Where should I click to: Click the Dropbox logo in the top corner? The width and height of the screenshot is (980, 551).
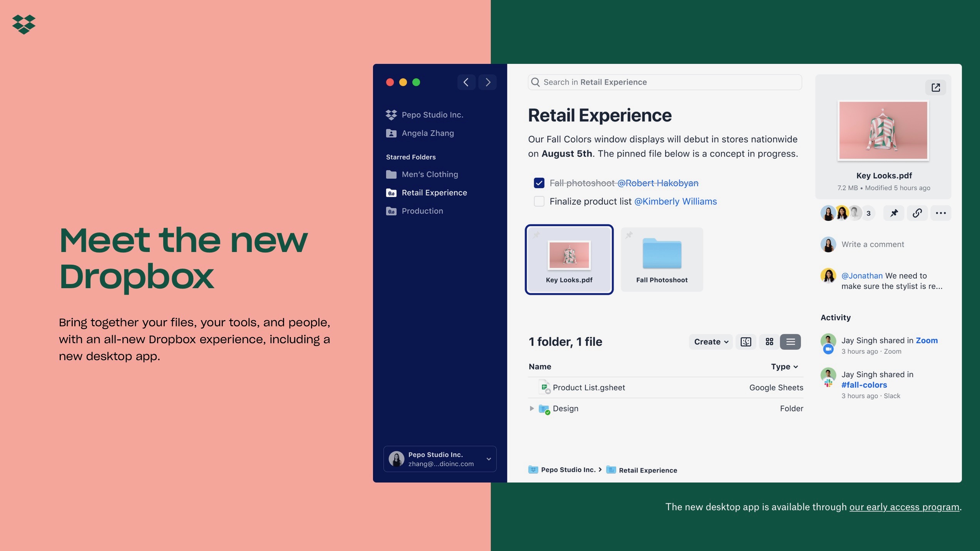24,25
